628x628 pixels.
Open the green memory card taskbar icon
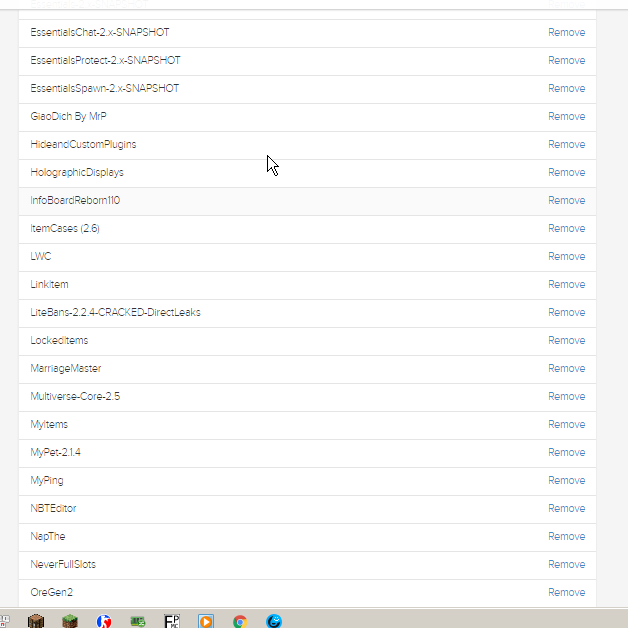[x=138, y=621]
